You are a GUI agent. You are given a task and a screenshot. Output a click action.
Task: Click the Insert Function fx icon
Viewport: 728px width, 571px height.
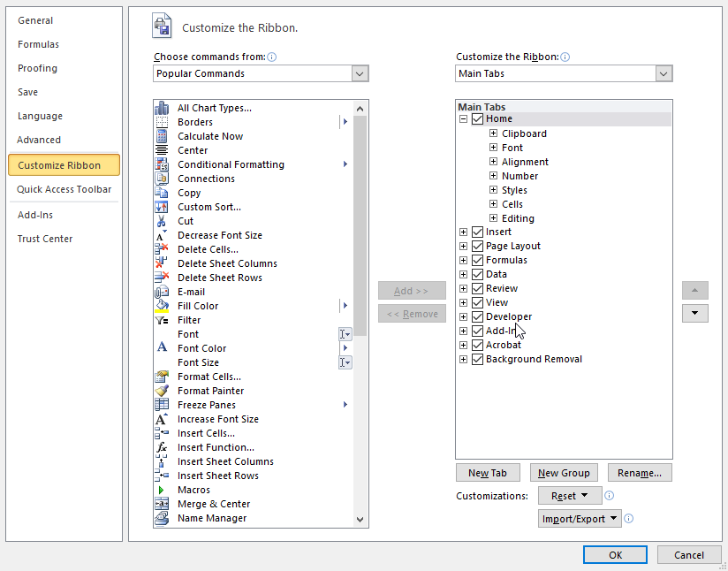pyautogui.click(x=162, y=447)
